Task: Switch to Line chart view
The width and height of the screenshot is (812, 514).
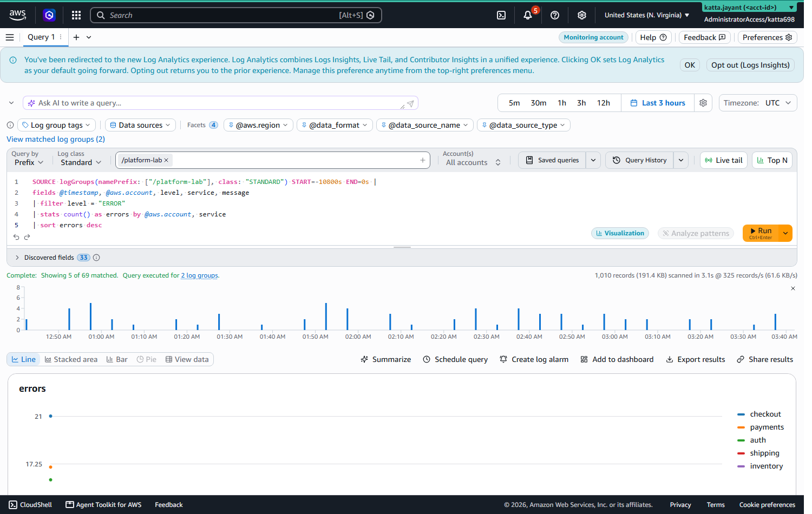Action: tap(24, 359)
